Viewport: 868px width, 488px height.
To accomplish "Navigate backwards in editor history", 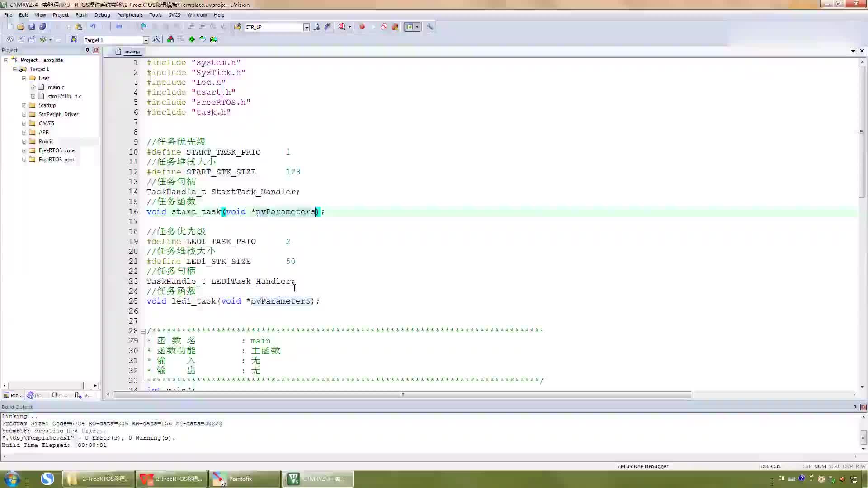I will [119, 27].
